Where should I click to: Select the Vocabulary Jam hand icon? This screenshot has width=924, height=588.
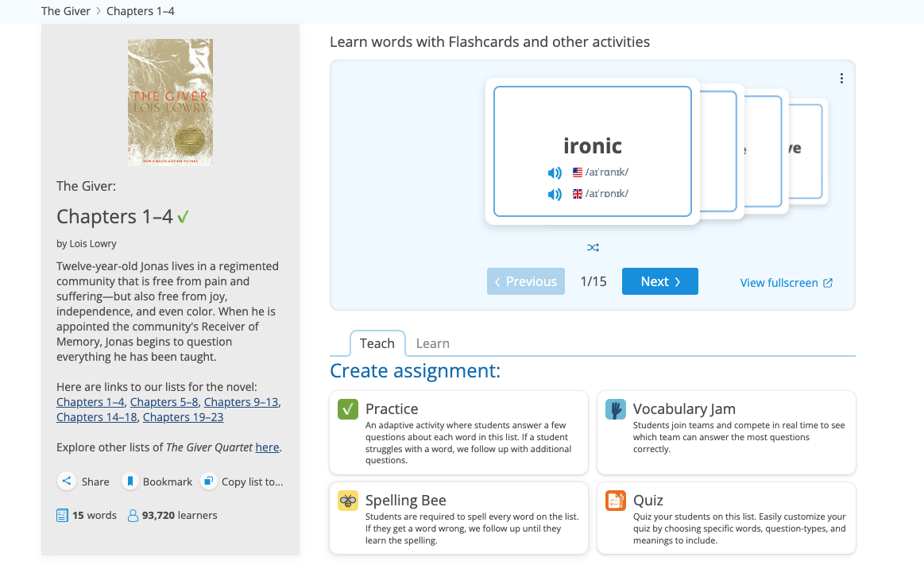click(615, 408)
